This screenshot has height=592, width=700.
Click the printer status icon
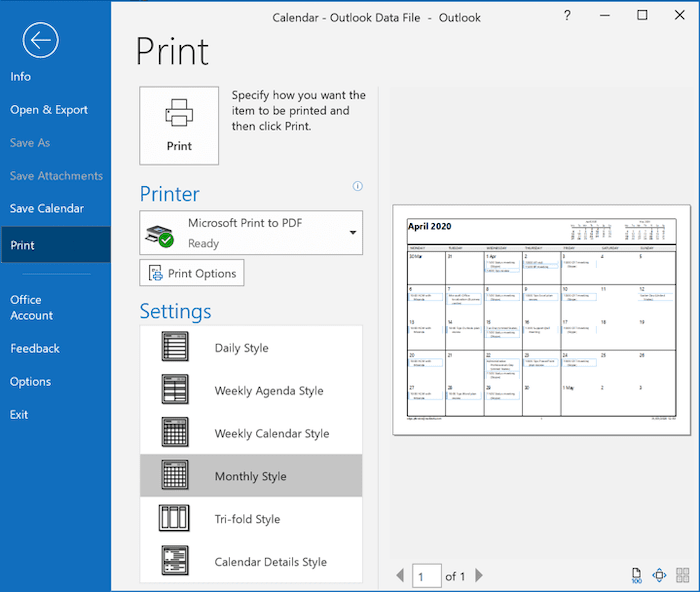tap(159, 236)
